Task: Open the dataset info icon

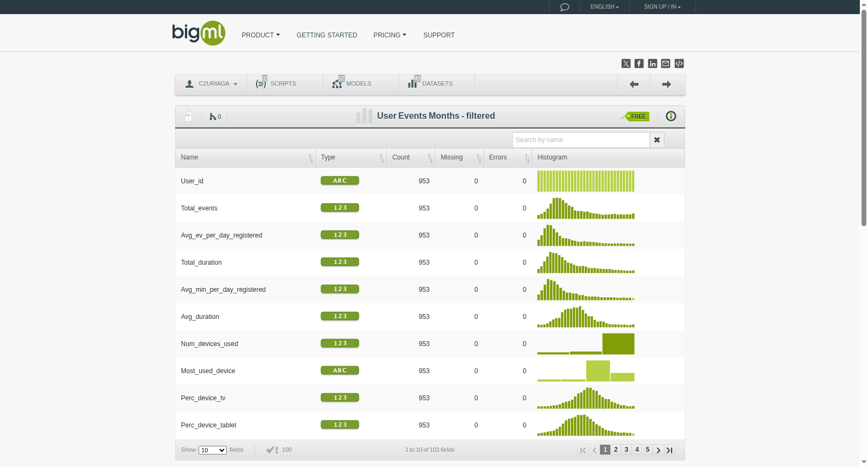Action: [x=671, y=116]
